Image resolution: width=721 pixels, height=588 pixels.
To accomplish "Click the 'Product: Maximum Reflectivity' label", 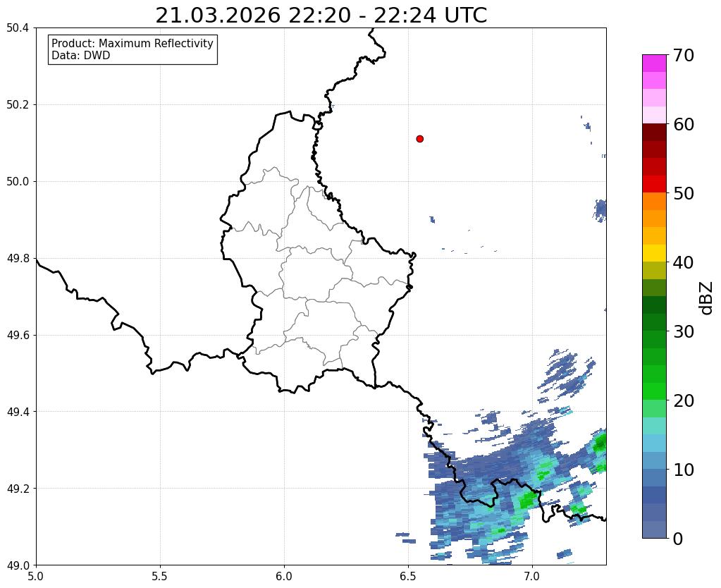I will point(133,43).
